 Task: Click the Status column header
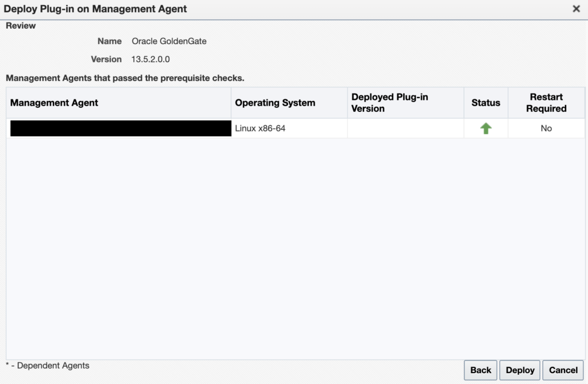point(486,103)
